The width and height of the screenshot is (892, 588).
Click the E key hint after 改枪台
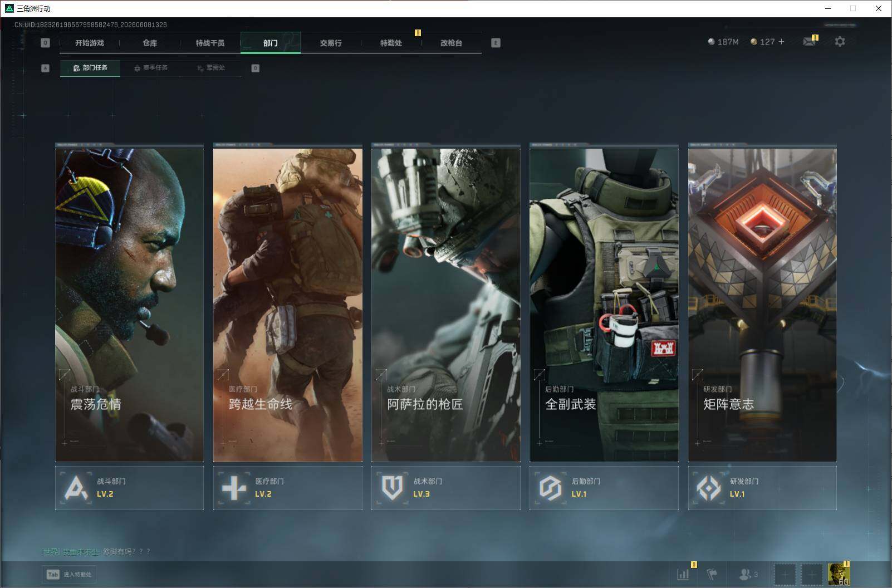point(496,43)
